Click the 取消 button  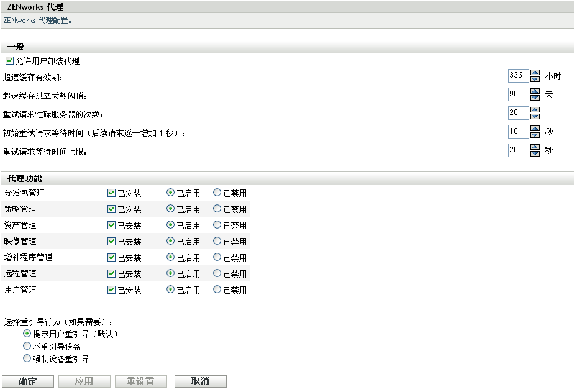[x=200, y=381]
